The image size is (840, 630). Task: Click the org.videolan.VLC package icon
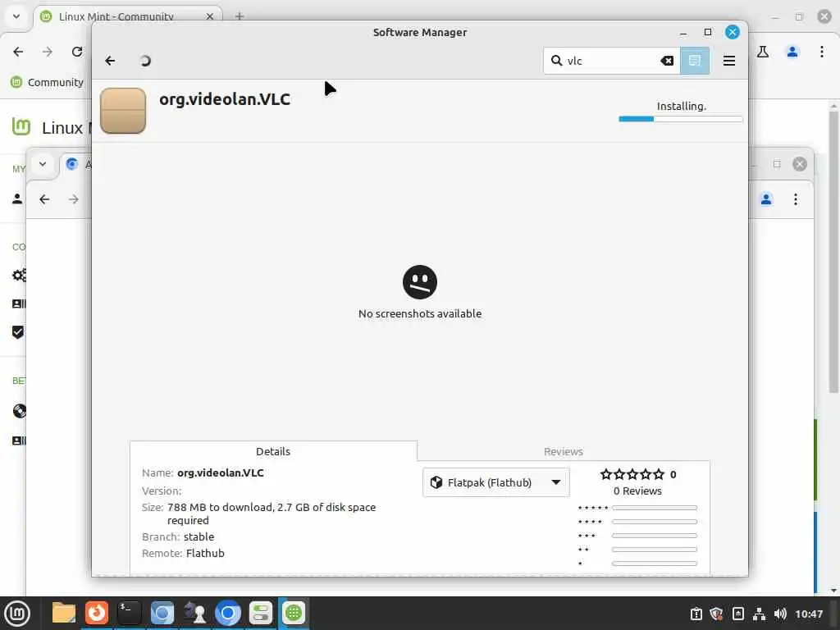click(123, 111)
